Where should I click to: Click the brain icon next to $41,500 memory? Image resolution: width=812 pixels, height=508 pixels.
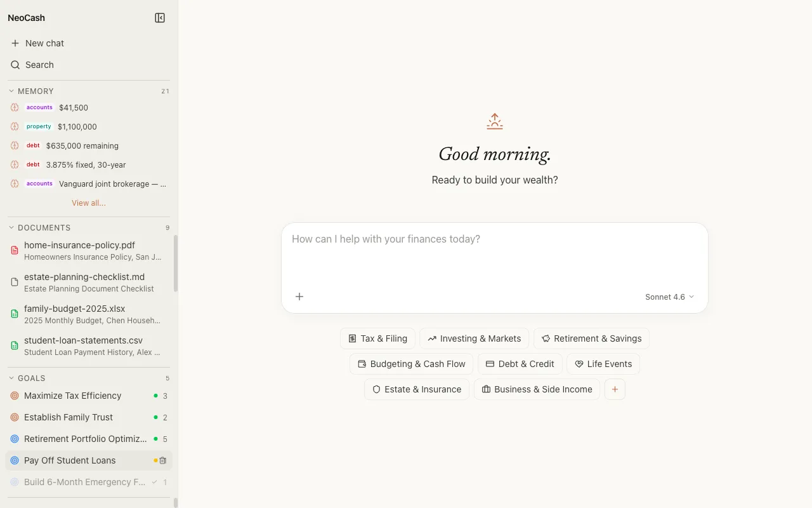coord(14,107)
